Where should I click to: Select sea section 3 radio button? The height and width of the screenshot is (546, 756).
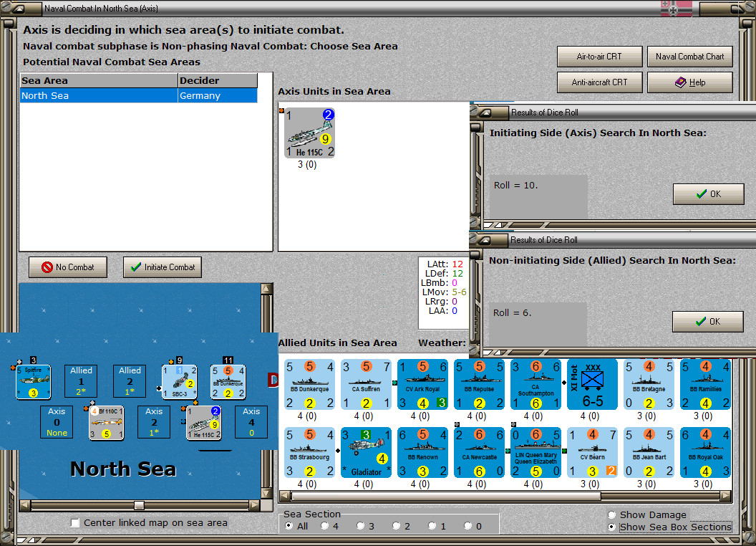(360, 526)
